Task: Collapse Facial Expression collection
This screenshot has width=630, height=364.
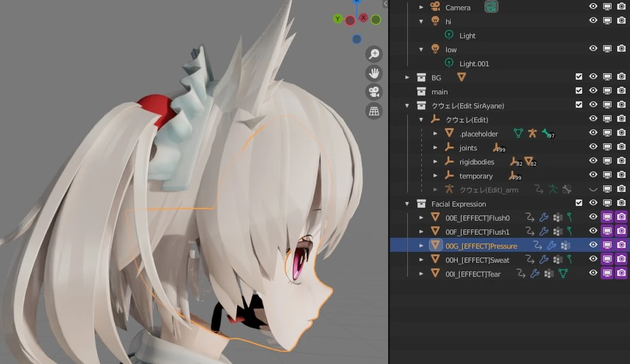Action: pos(407,204)
